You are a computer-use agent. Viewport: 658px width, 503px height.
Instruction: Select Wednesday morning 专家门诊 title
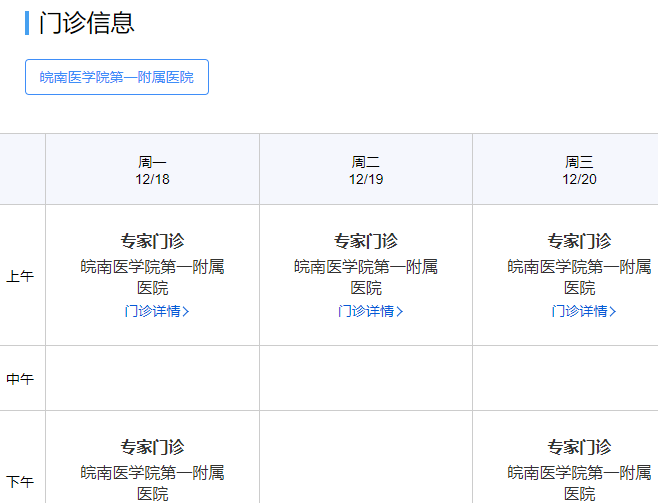[x=579, y=241]
